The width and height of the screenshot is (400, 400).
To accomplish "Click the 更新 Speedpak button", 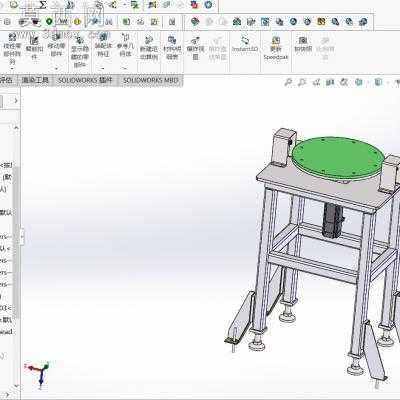I will pos(276,48).
